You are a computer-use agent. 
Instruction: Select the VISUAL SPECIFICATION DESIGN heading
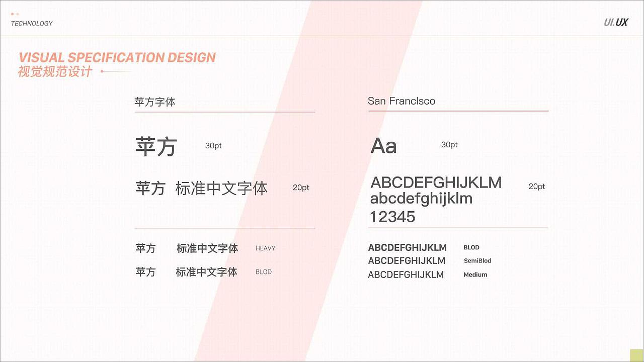click(x=117, y=57)
